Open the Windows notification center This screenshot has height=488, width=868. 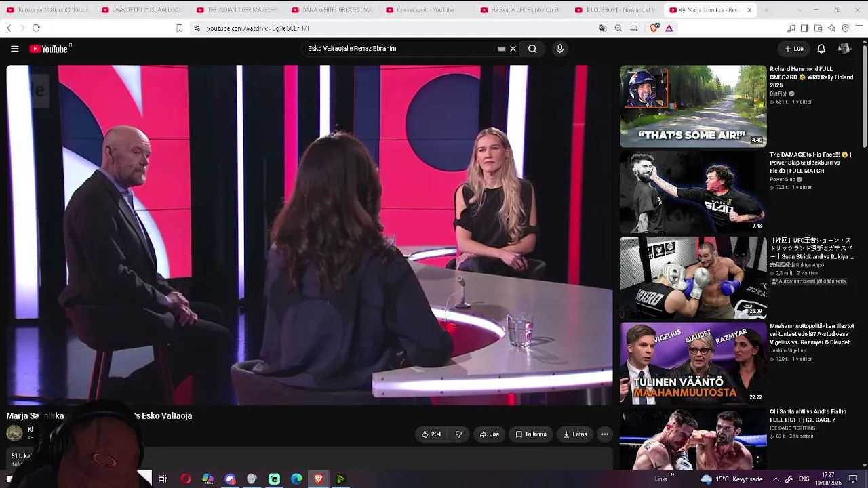point(853,479)
